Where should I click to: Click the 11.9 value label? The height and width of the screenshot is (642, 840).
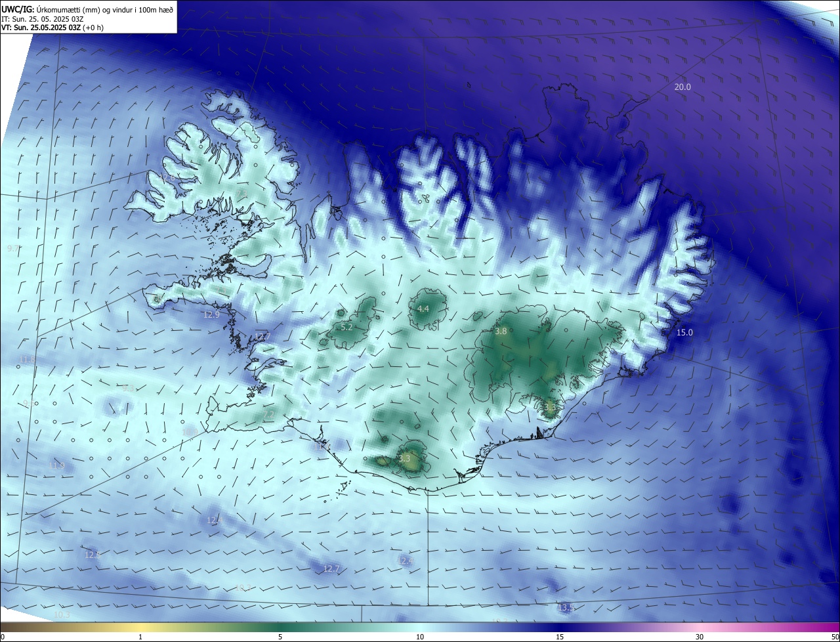[x=57, y=465]
